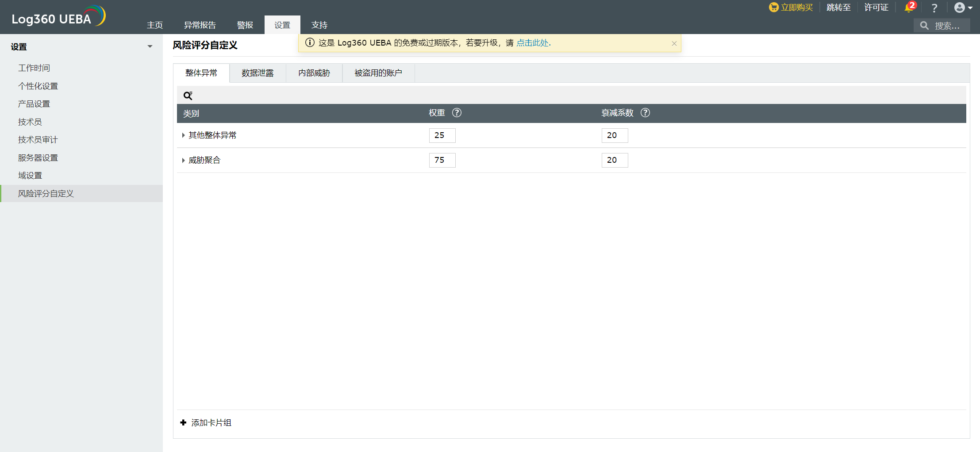Click the 点击此处 upgrade link
Image resolution: width=980 pixels, height=452 pixels.
pos(534,43)
